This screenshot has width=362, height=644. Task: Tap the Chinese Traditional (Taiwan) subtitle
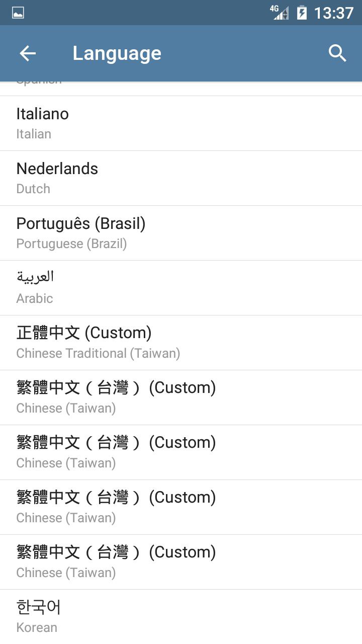click(x=98, y=354)
